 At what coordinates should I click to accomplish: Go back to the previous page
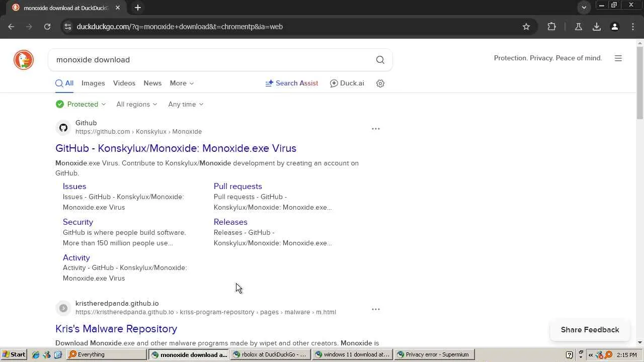pos(11,27)
